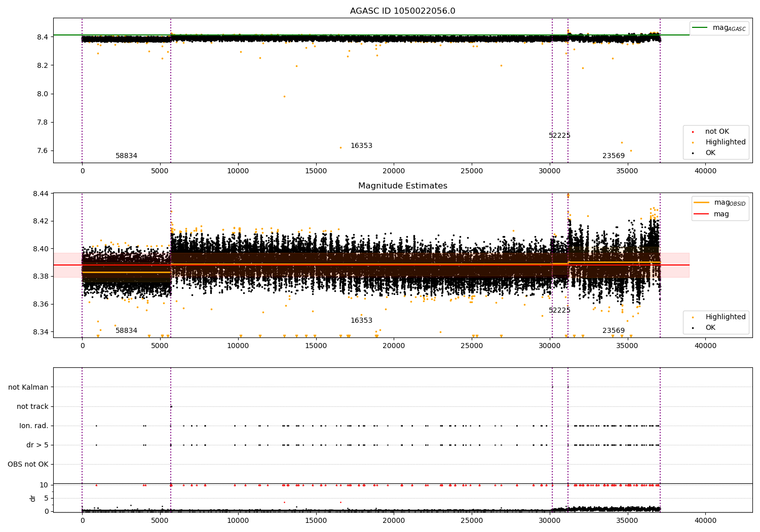Click the 'dr' y-axis label of bottom strip
The width and height of the screenshot is (760, 532).
click(x=33, y=498)
